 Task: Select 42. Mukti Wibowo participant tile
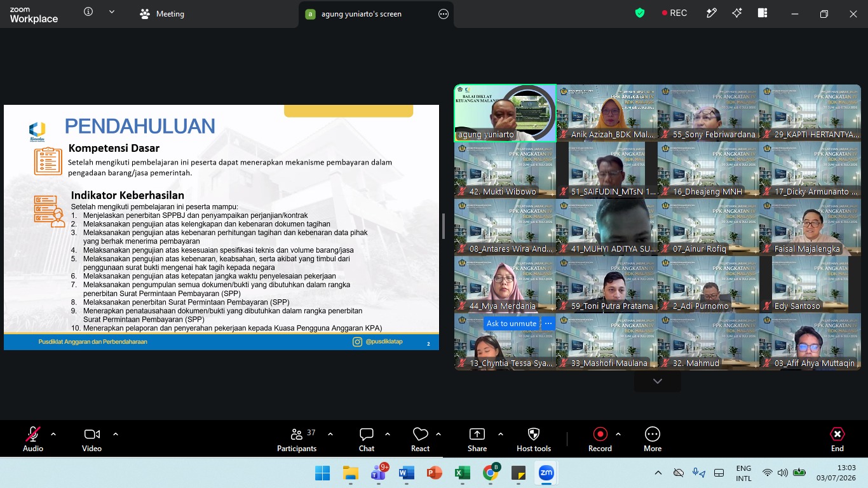pyautogui.click(x=505, y=170)
